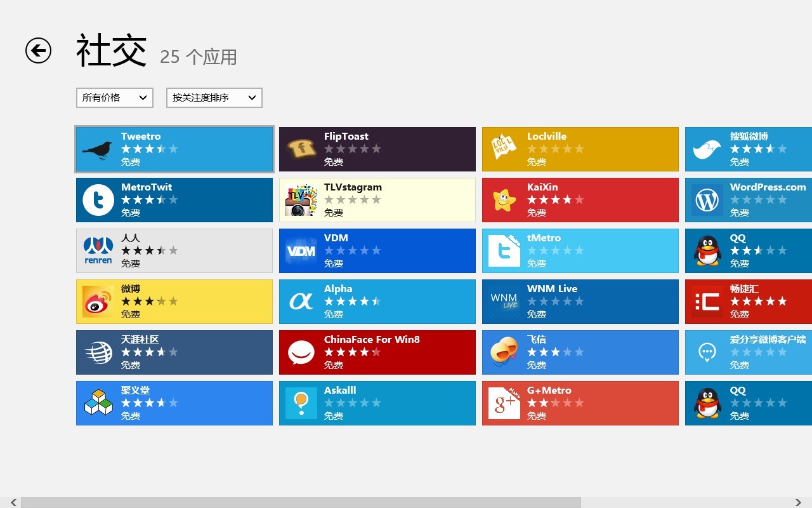The width and height of the screenshot is (812, 508).
Task: Click the 天涯社区 globe icon
Action: tap(98, 352)
